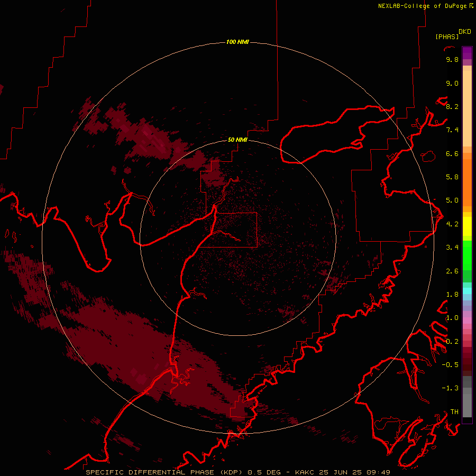Click the -0.5 value on the color scale
The width and height of the screenshot is (476, 476).
click(x=450, y=365)
